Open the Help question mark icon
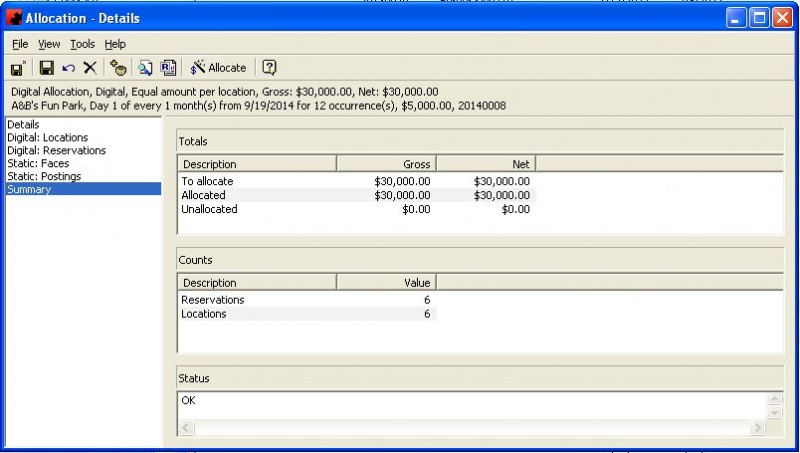Image resolution: width=800 pixels, height=453 pixels. coord(269,68)
